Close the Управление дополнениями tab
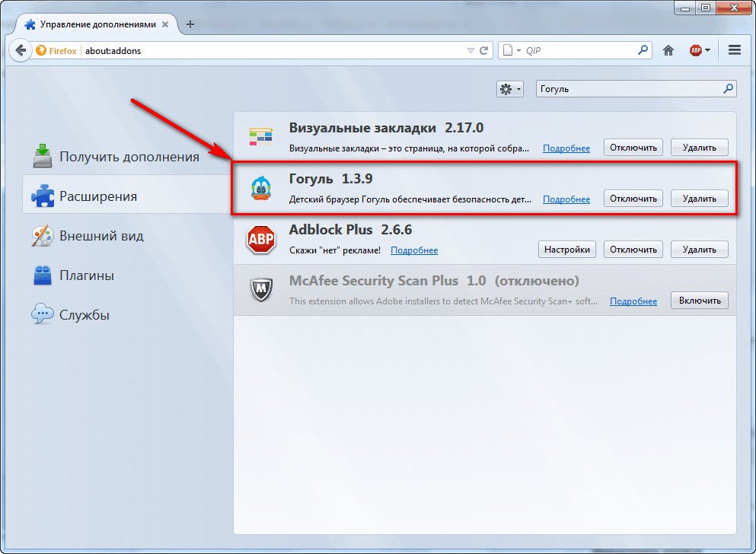Screen dimensions: 756x554 165,24
